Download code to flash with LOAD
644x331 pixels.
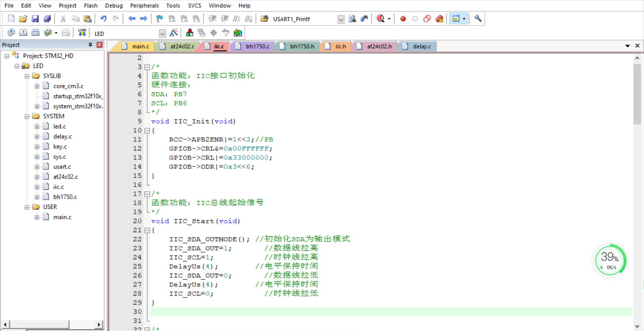pos(82,33)
